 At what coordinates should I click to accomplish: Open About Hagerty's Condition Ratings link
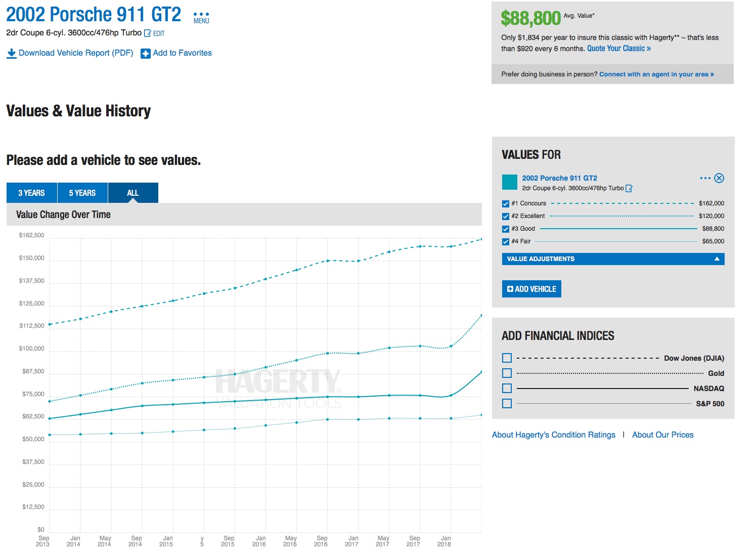point(554,435)
